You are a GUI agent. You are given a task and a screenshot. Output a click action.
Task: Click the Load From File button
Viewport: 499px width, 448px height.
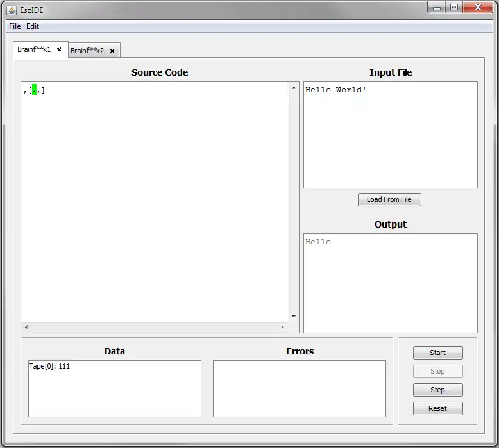[x=389, y=199]
